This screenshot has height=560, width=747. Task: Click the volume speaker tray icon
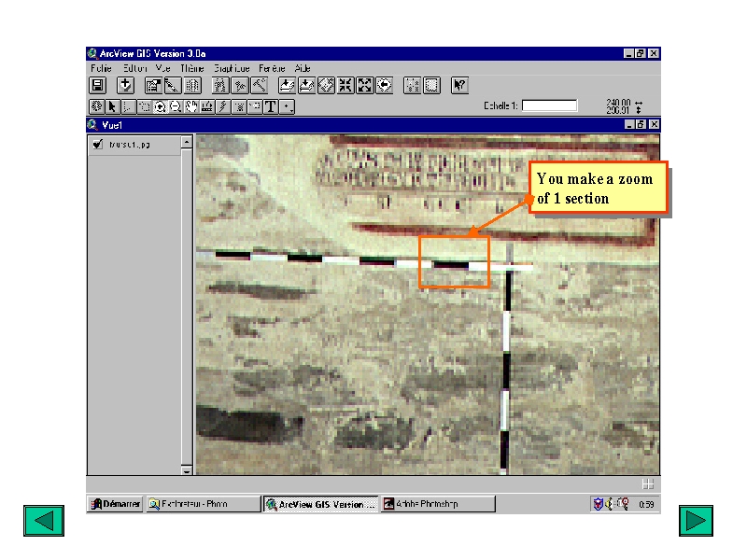click(610, 503)
